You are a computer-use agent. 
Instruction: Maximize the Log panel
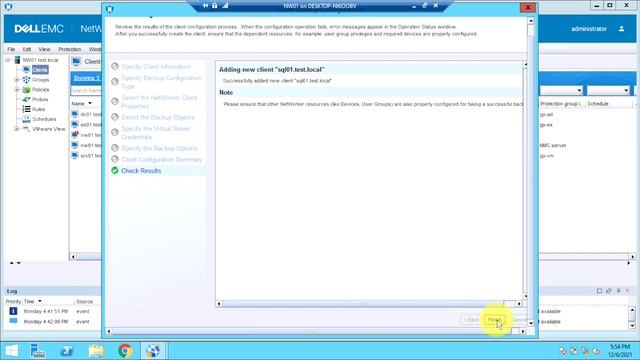coord(599,291)
